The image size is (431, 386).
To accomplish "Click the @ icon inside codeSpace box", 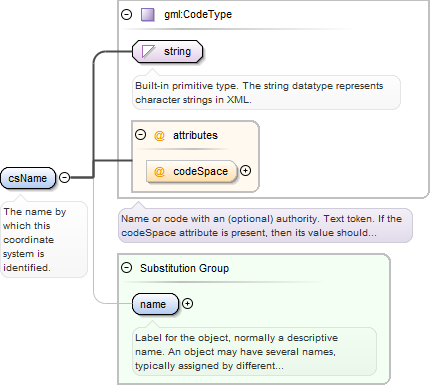I will pos(159,171).
